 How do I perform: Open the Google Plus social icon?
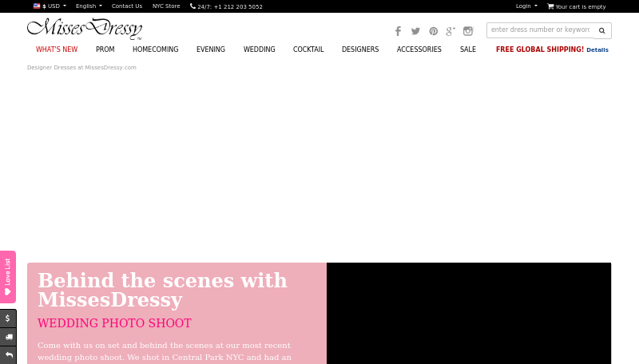tap(450, 31)
